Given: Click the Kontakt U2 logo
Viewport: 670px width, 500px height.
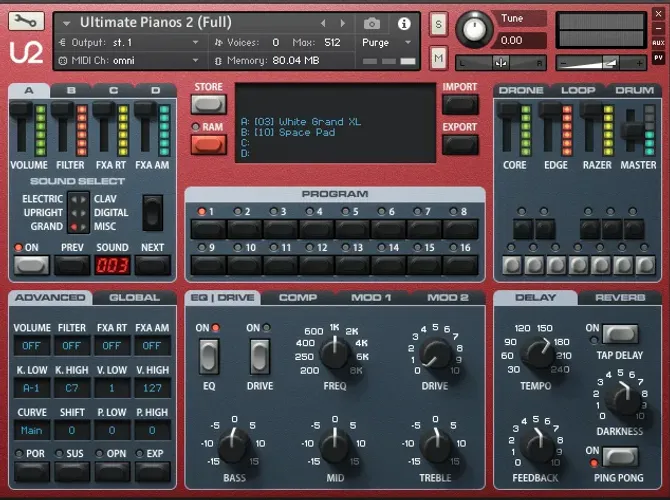Looking at the screenshot, I should click(26, 53).
